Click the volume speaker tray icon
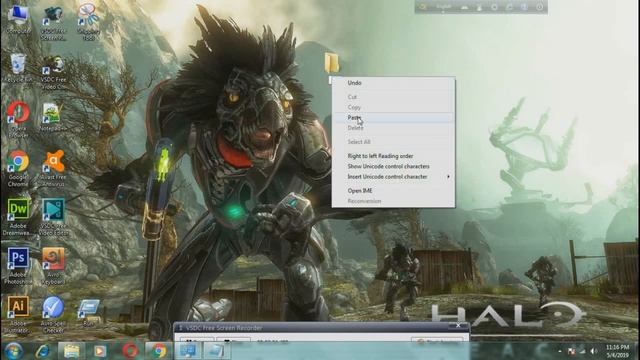Viewport: 640px width, 360px height. click(x=594, y=351)
